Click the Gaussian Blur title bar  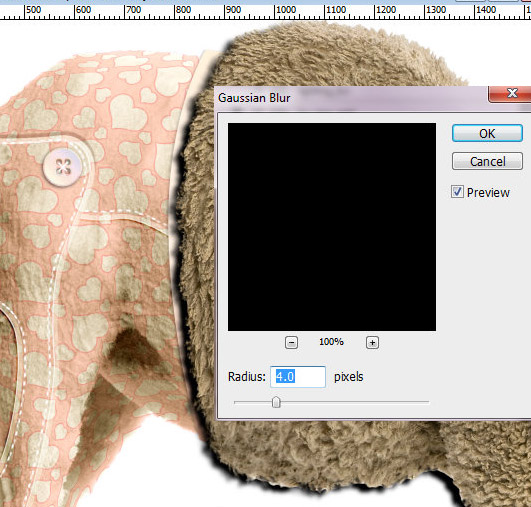coord(352,98)
